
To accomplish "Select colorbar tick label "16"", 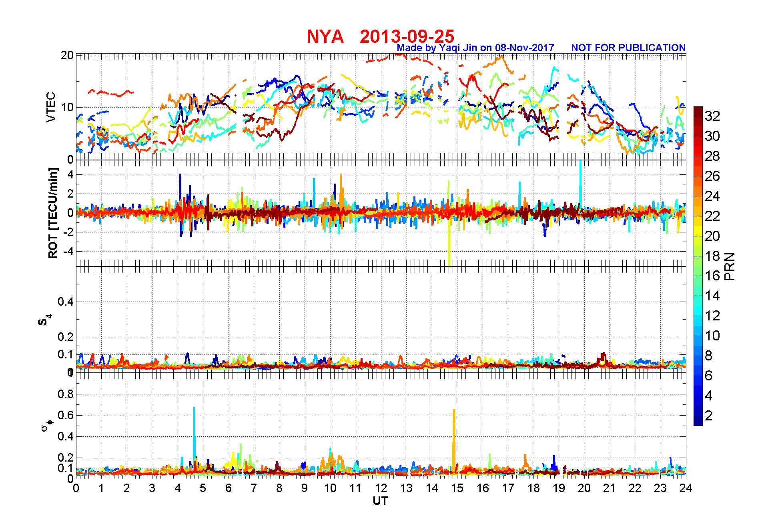I will [712, 276].
